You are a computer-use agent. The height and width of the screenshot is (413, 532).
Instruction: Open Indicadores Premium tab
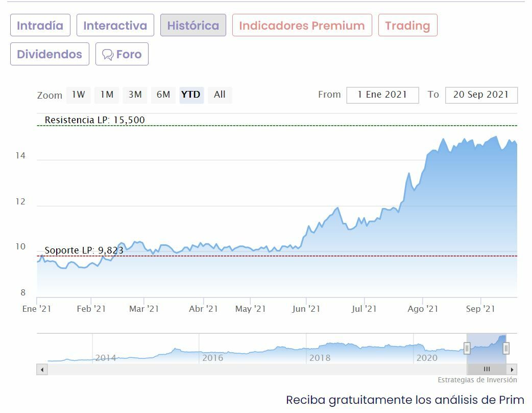click(x=302, y=26)
